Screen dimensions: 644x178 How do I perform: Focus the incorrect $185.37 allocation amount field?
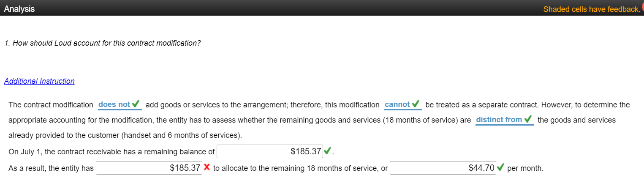[149, 168]
